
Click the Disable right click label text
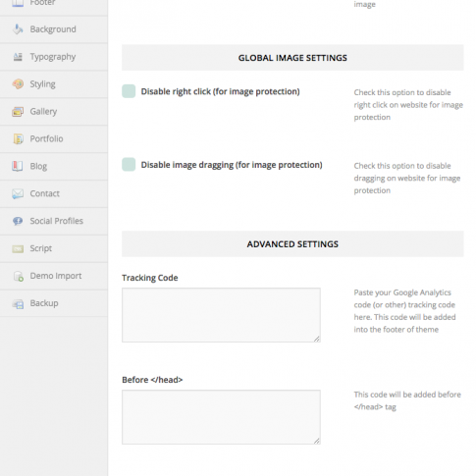pyautogui.click(x=220, y=91)
